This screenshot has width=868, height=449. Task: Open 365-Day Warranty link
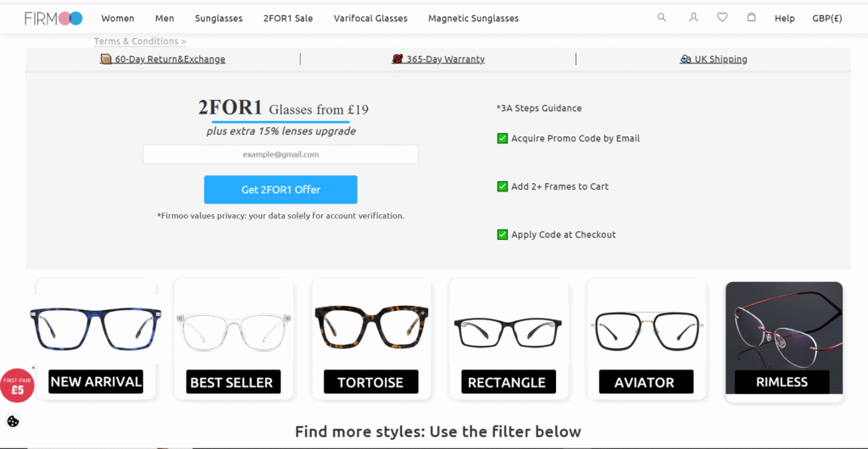click(438, 59)
